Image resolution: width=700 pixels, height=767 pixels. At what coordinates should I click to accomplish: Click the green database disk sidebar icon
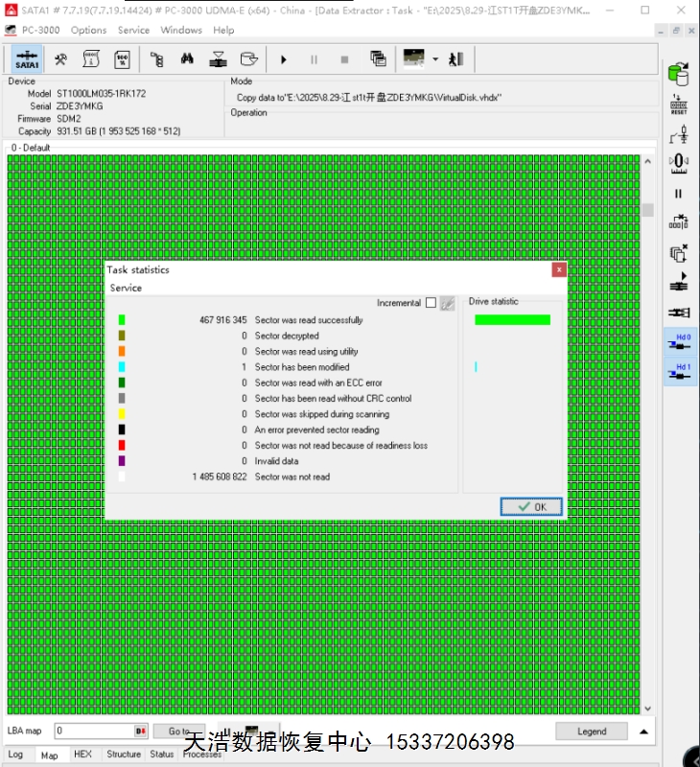(x=679, y=73)
